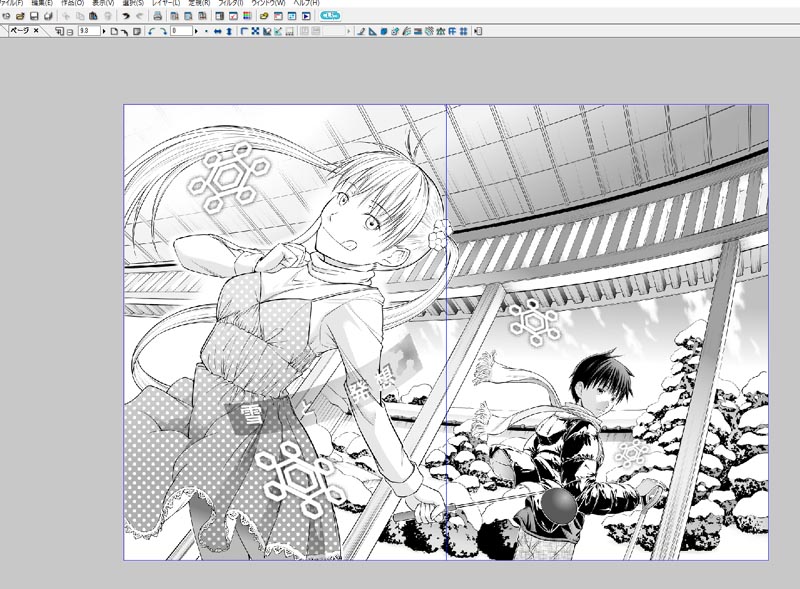The image size is (800, 589).
Task: Click the rightmost door-like toolbar icon
Action: (478, 31)
